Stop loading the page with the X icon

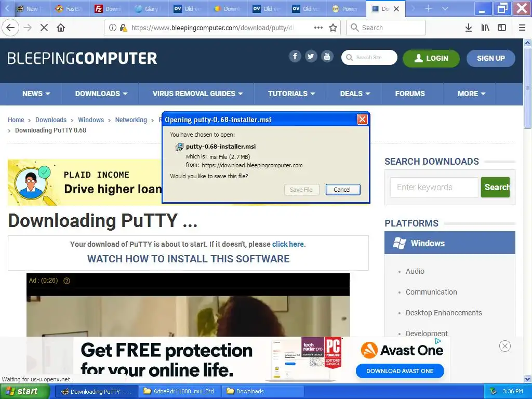pyautogui.click(x=44, y=28)
